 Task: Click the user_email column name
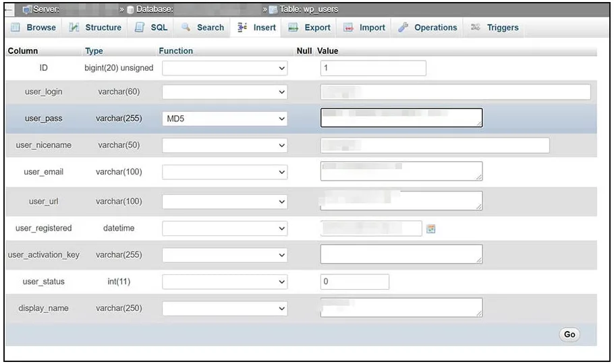43,171
